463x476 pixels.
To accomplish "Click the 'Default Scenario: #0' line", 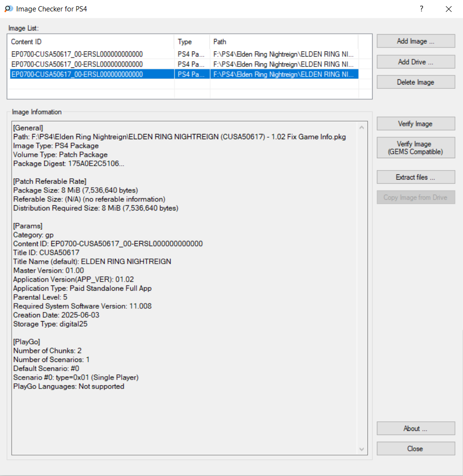I will [46, 369].
